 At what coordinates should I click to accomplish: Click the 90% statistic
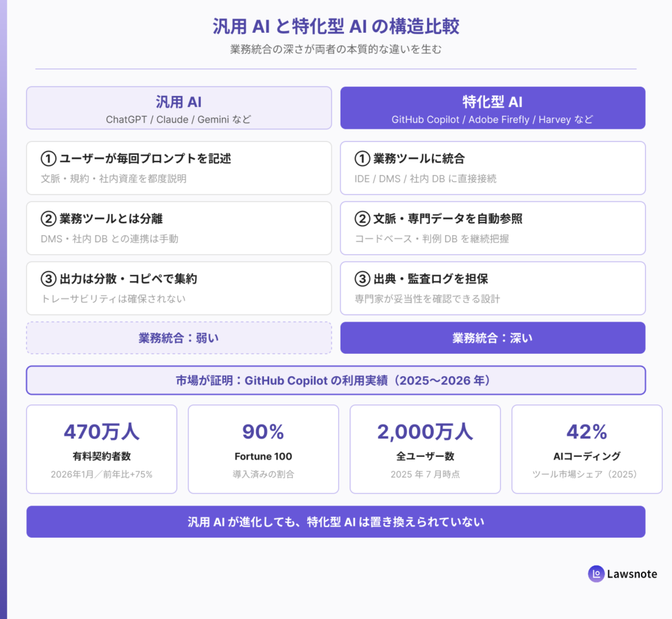point(263,432)
